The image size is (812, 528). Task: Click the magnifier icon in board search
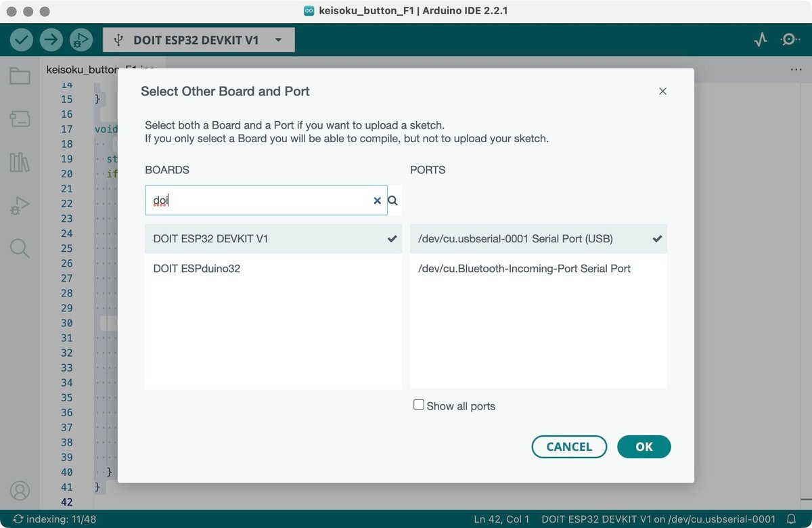pyautogui.click(x=392, y=200)
